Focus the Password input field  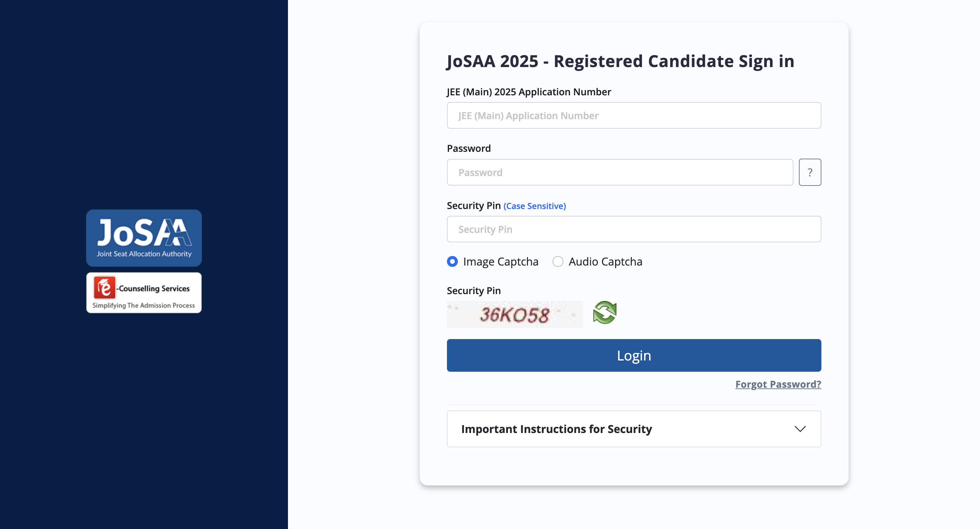click(x=620, y=172)
